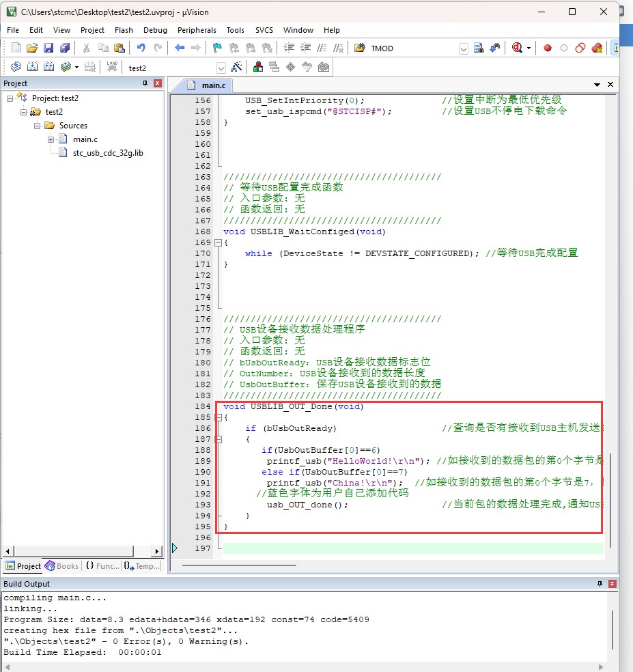Start the debug session with the magnifier icon
Screen dimensions: 633x672
518,48
